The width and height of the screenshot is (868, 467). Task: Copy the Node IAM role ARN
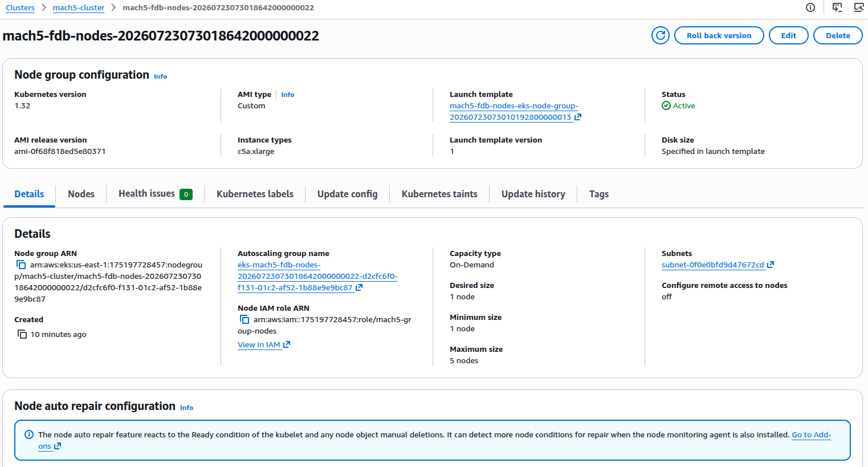(244, 319)
